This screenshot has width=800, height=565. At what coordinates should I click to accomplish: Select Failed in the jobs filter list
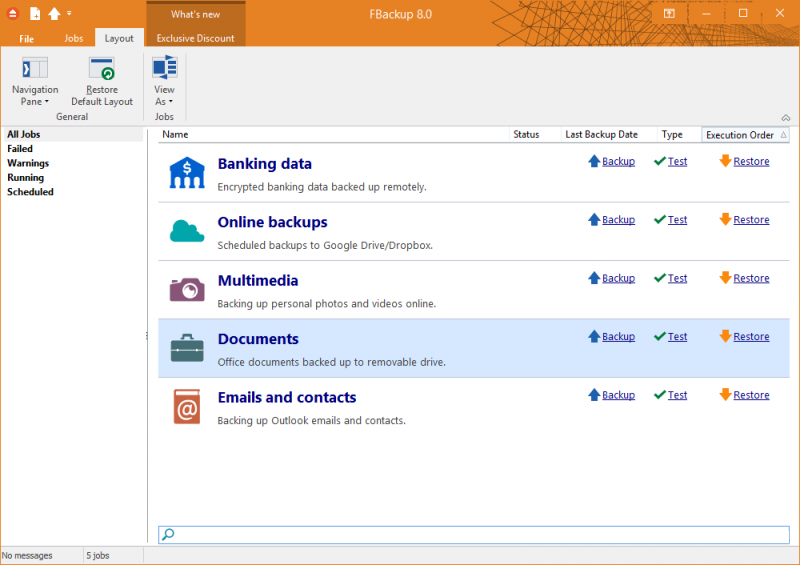(20, 149)
